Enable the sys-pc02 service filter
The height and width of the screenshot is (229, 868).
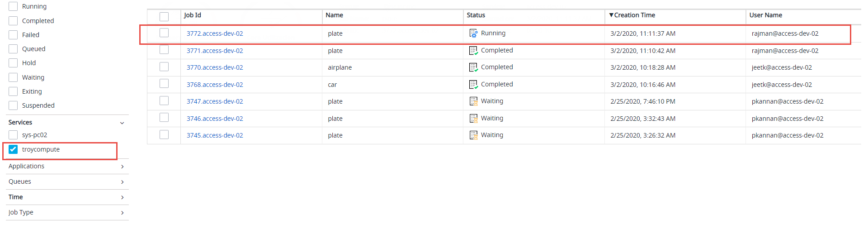tap(13, 135)
